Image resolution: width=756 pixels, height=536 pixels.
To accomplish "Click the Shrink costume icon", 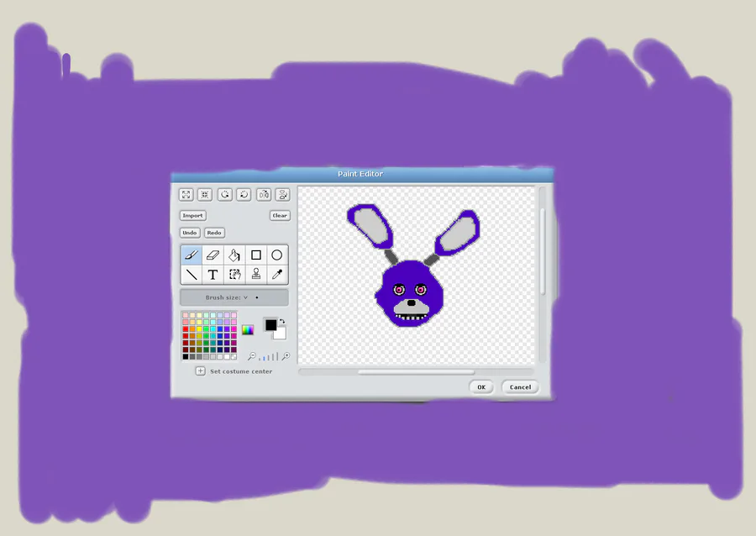I will click(x=205, y=194).
